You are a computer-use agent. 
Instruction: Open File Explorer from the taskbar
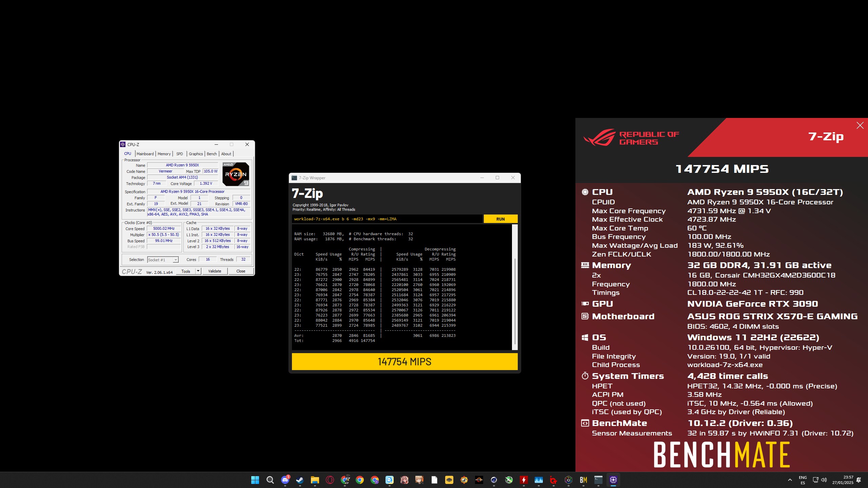tap(315, 480)
